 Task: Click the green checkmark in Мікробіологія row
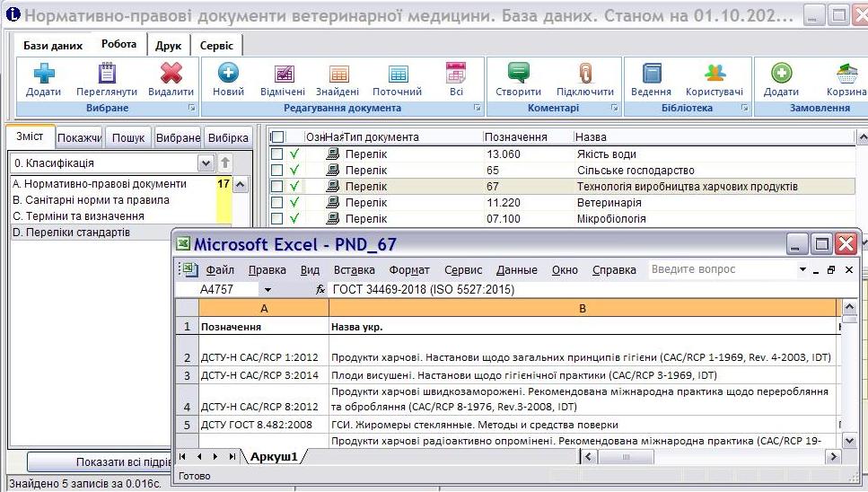[x=294, y=218]
